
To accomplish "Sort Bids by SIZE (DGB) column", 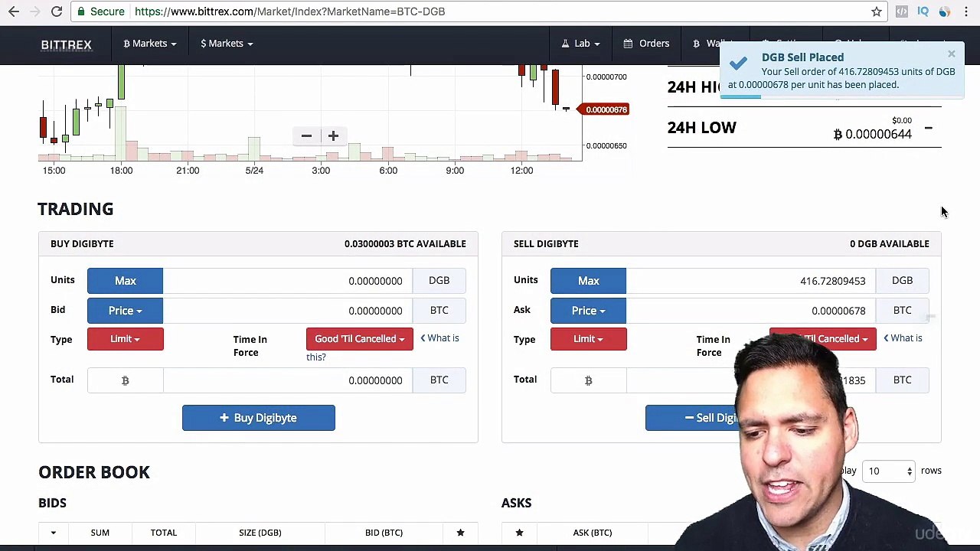I will (260, 533).
